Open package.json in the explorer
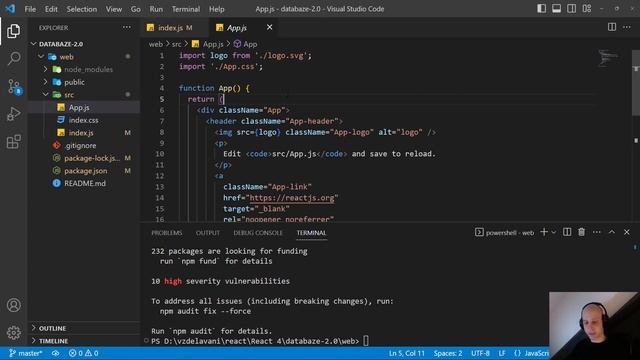Screen dimensions: 640x360 click(84, 171)
